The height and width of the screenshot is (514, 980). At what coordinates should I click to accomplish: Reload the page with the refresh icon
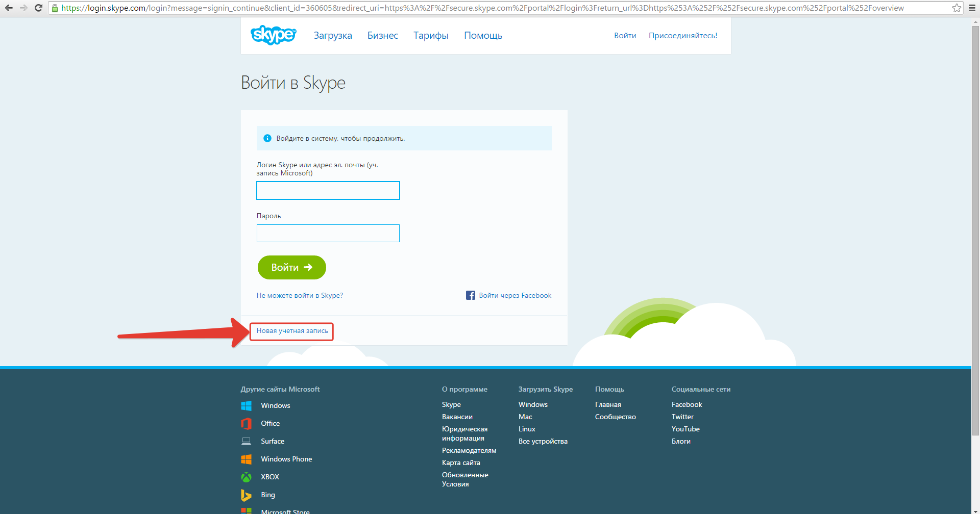(38, 8)
